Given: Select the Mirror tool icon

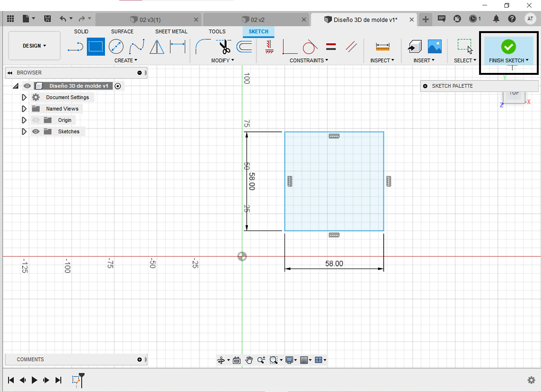Looking at the screenshot, I should [x=157, y=47].
